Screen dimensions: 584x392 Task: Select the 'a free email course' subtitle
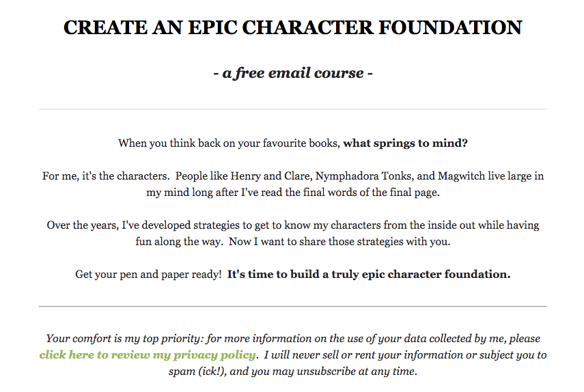point(293,73)
